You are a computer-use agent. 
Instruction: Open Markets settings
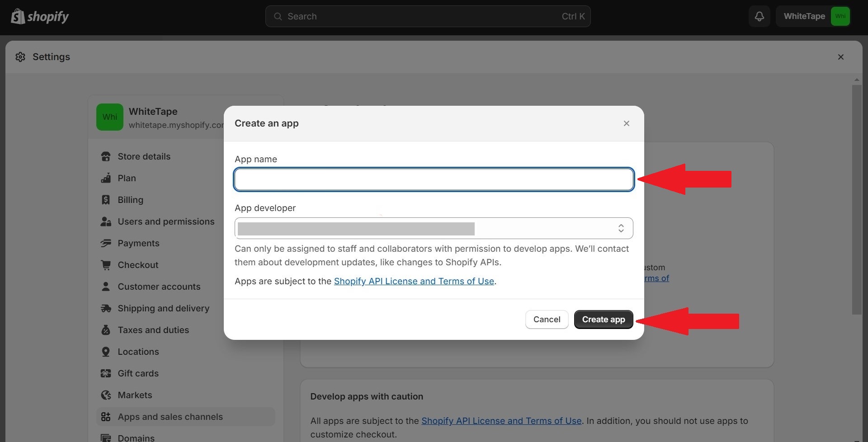(x=135, y=395)
